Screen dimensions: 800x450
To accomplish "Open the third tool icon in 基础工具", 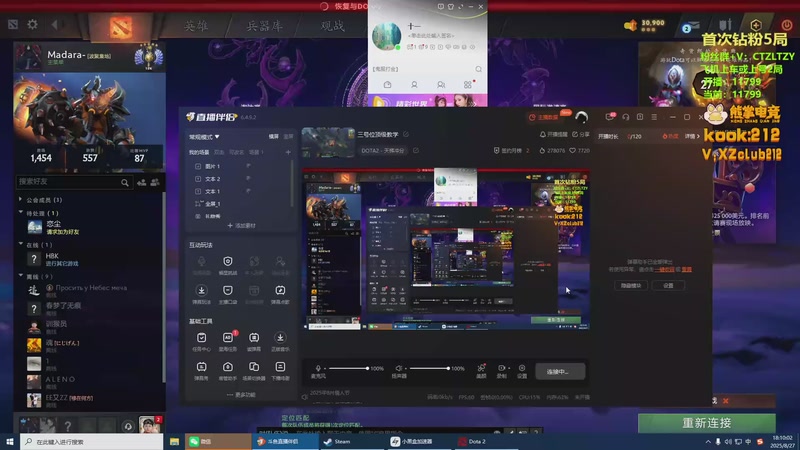I will [x=254, y=341].
